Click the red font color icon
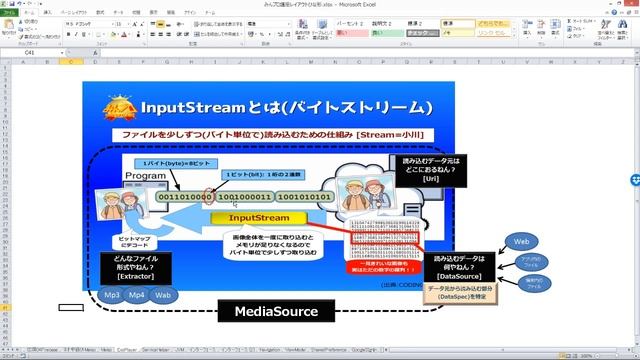The width and height of the screenshot is (640, 360). click(x=124, y=35)
